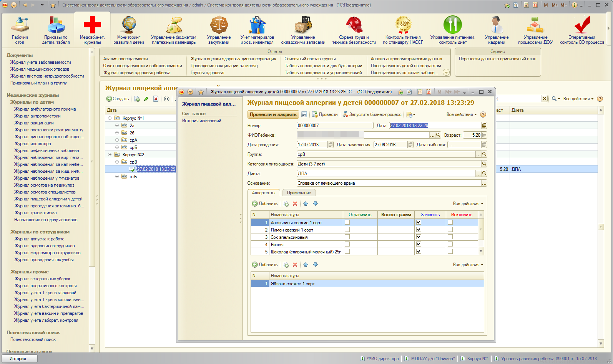Click the Номер input field
The height and width of the screenshot is (364, 613).
pyautogui.click(x=335, y=126)
